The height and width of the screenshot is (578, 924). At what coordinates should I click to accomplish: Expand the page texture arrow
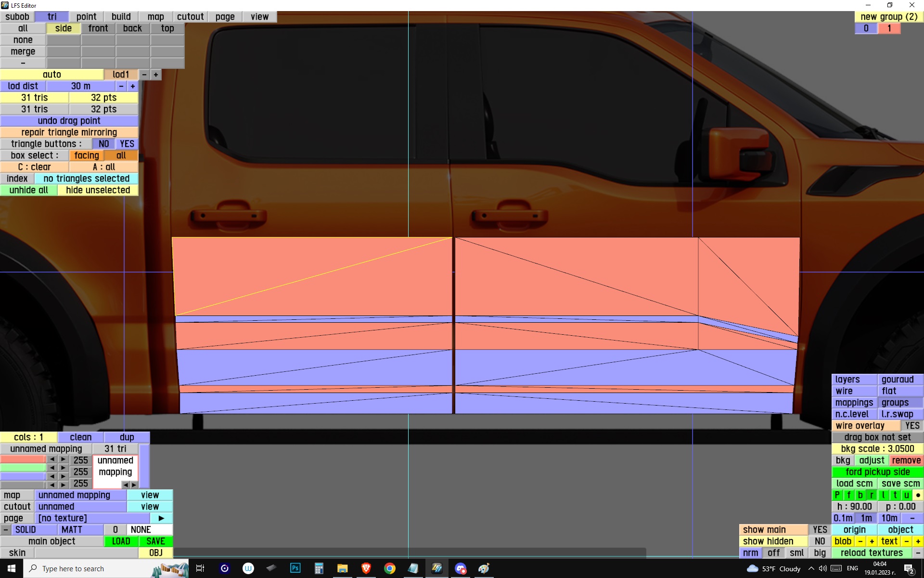click(x=161, y=518)
